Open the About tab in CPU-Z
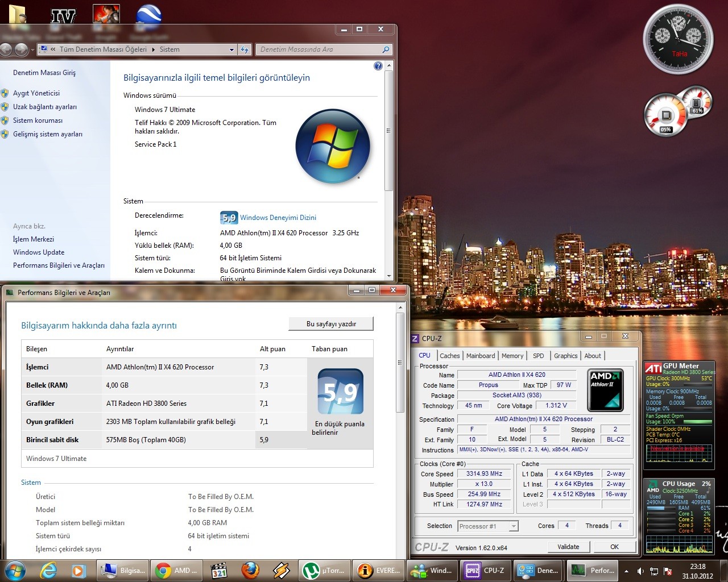Image resolution: width=728 pixels, height=582 pixels. (x=593, y=356)
